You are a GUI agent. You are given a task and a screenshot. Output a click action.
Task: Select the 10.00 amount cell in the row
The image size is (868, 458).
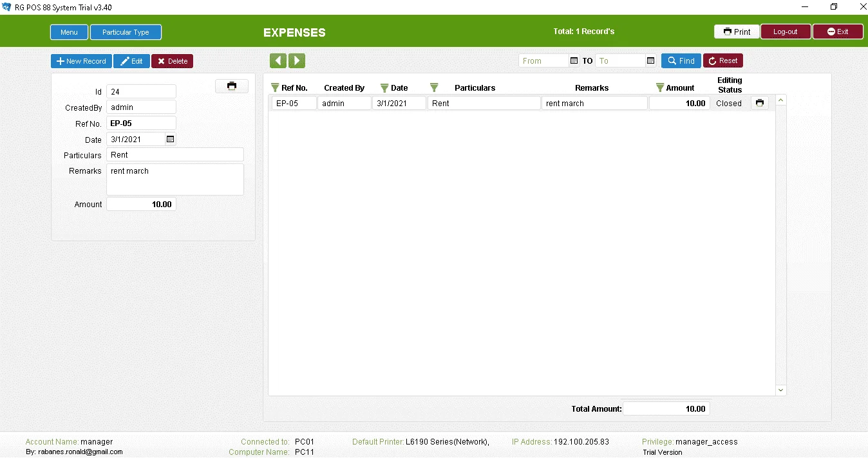pos(679,103)
